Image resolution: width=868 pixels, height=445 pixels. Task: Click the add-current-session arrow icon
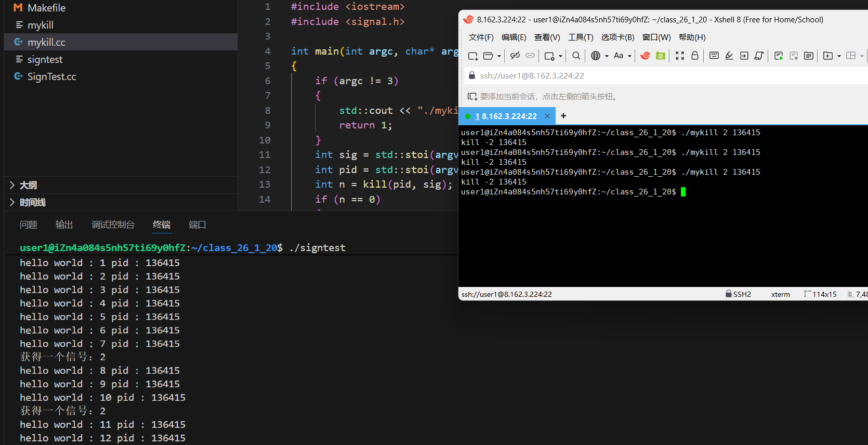pos(472,97)
